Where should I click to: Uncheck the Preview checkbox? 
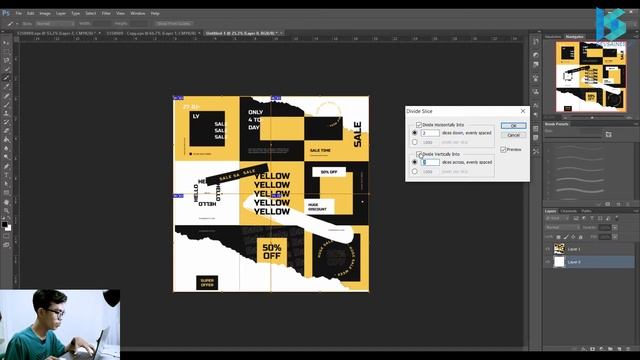(x=503, y=149)
